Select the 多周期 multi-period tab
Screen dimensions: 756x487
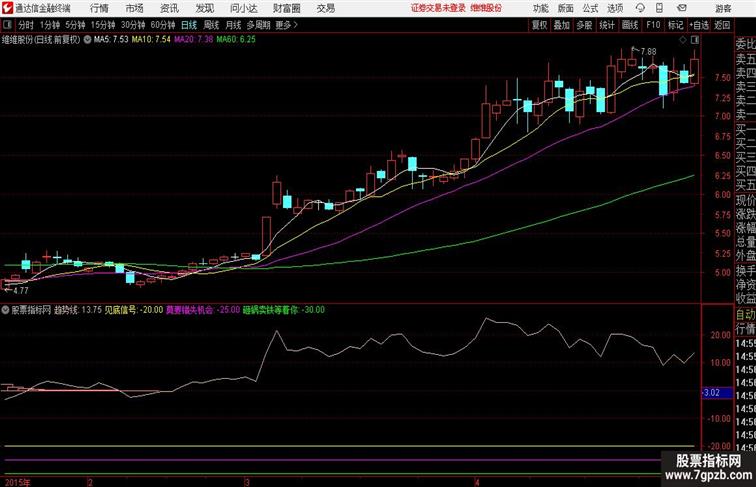(259, 25)
